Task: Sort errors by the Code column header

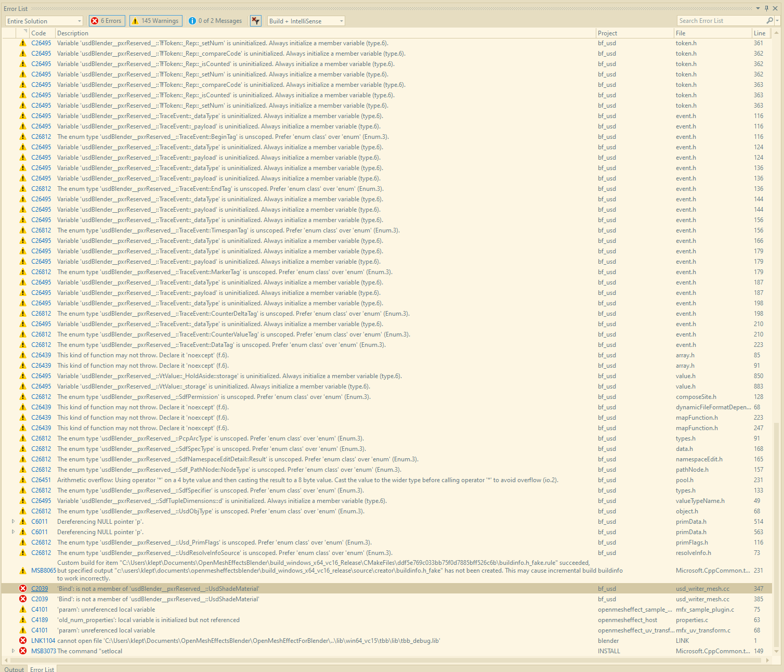Action: (39, 33)
